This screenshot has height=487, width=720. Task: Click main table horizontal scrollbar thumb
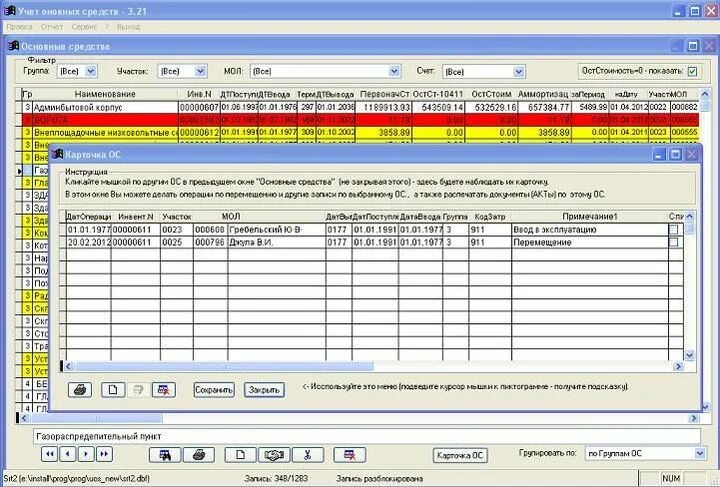tap(96, 418)
